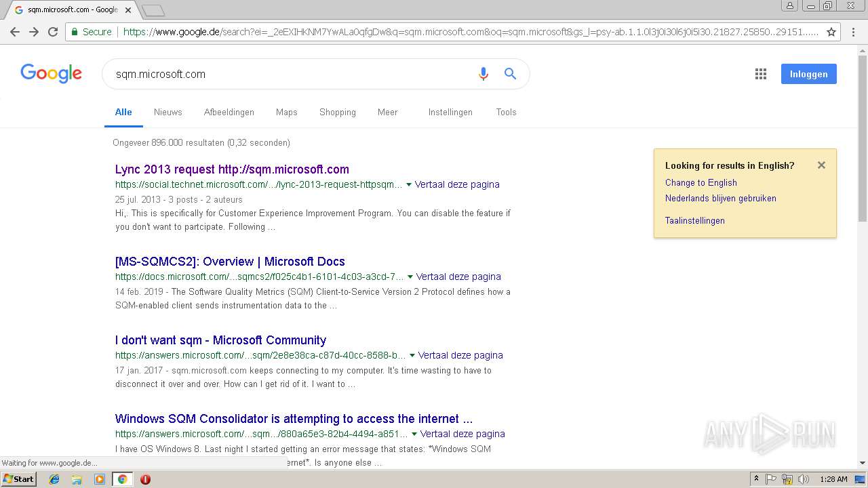Open '[MS-SQMCS2]: Overview | Microsoft Docs' result

(230, 262)
